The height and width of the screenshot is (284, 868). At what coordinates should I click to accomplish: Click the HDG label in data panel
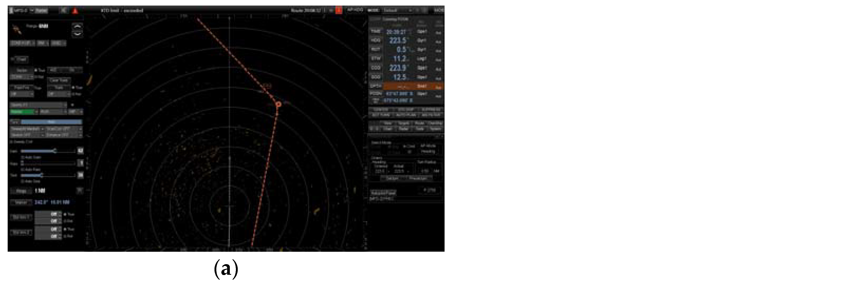[376, 40]
